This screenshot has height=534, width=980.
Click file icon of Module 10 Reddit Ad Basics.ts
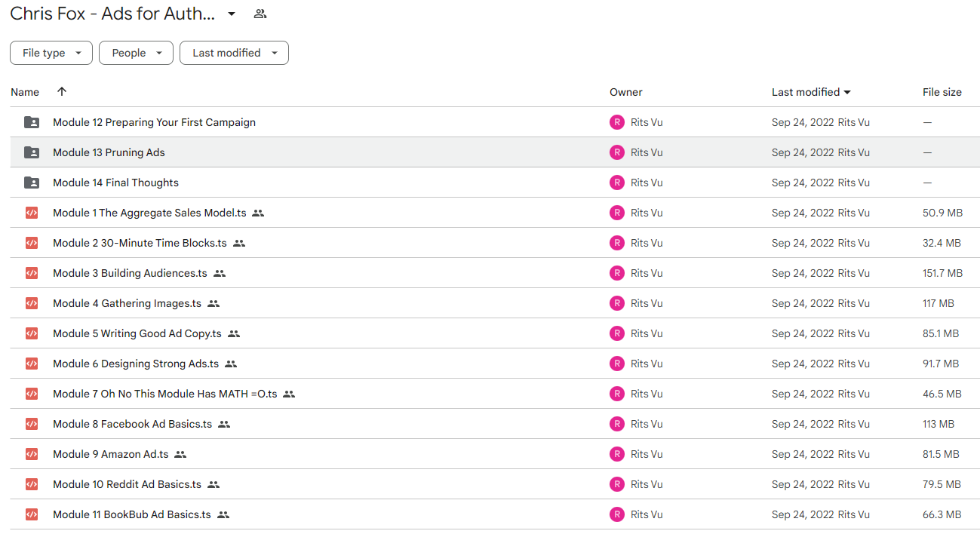32,484
